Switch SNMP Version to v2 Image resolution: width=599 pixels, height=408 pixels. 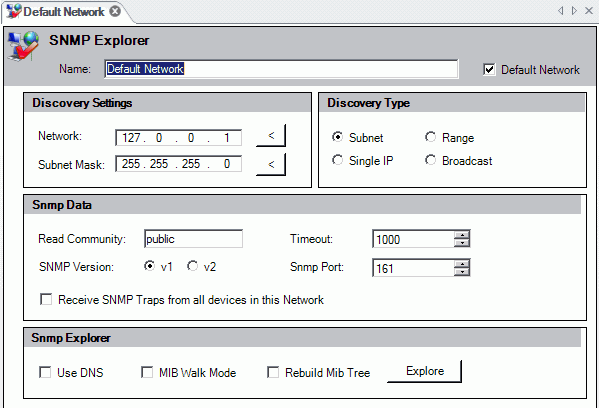(193, 266)
